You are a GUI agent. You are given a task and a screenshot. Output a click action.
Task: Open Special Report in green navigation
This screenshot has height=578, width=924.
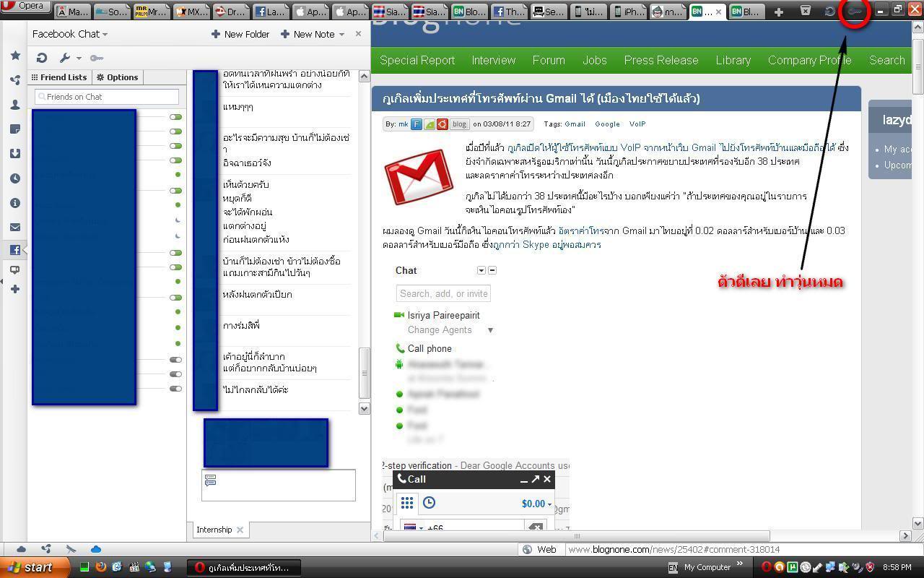(417, 60)
